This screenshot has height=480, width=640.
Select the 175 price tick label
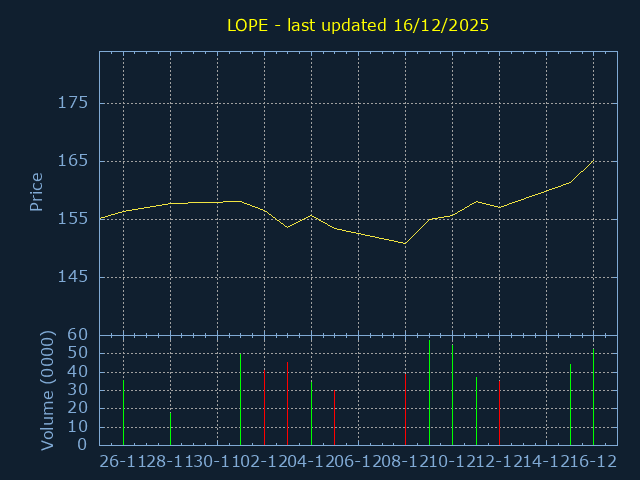coord(73,103)
